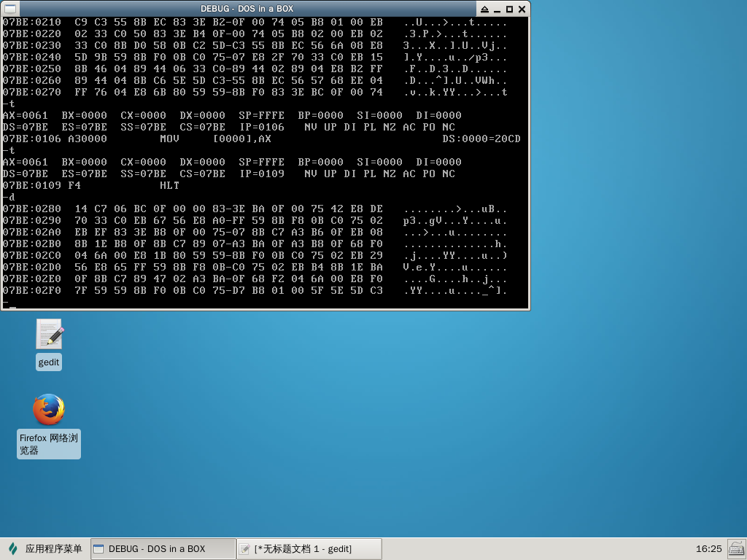
Task: Close the DEBUG - DOS in a BOX window
Action: point(522,9)
